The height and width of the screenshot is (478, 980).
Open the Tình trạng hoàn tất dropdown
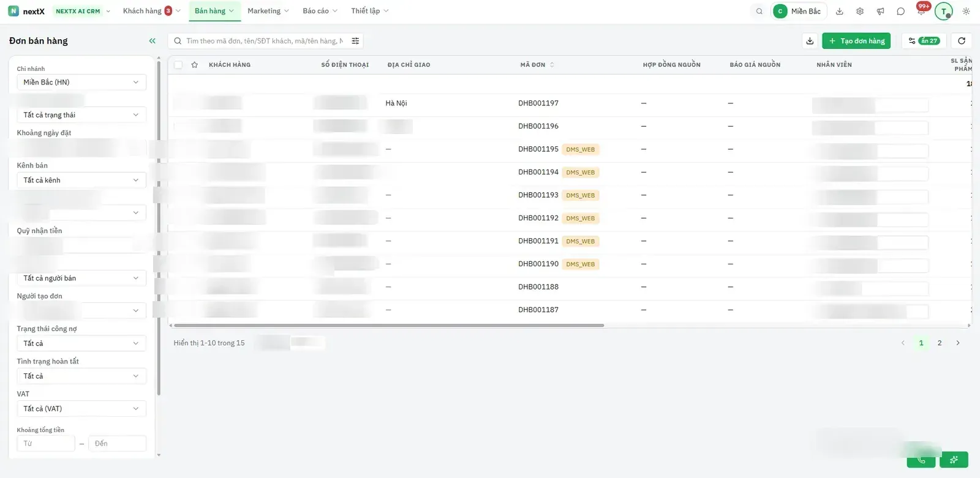(81, 376)
